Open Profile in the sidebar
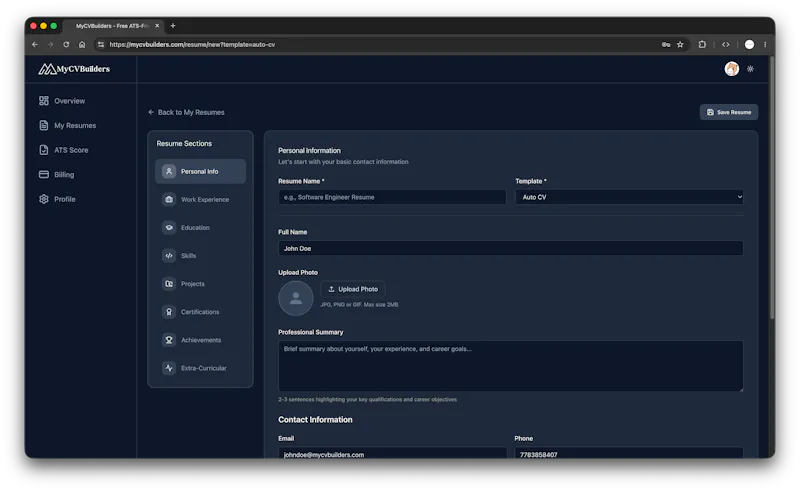800x491 pixels. [x=57, y=199]
